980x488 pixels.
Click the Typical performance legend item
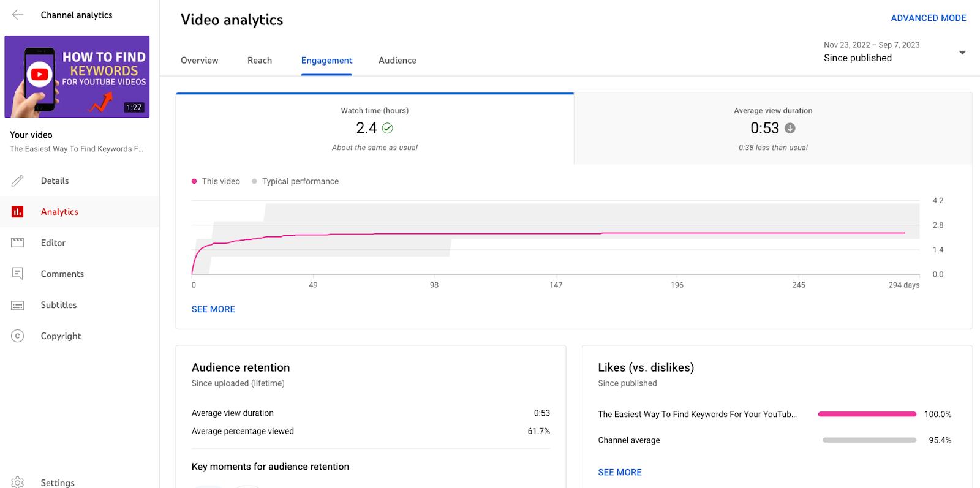click(x=295, y=181)
